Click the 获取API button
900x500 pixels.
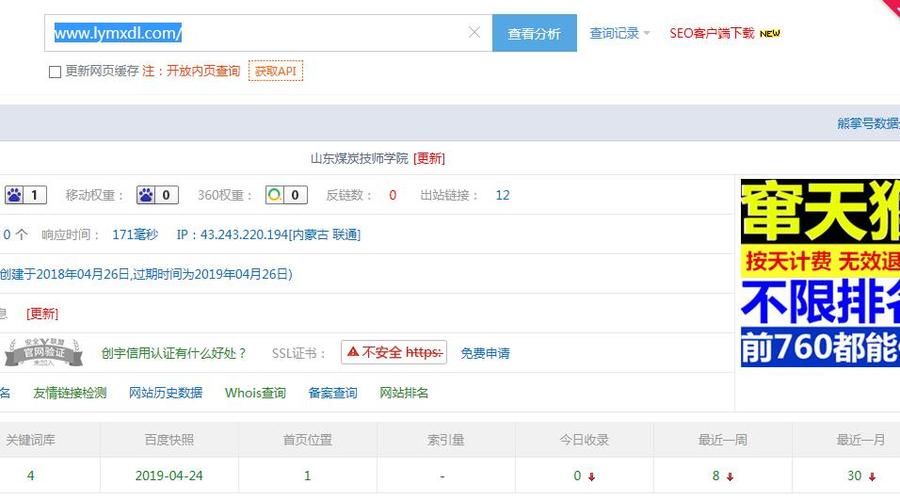tap(275, 72)
